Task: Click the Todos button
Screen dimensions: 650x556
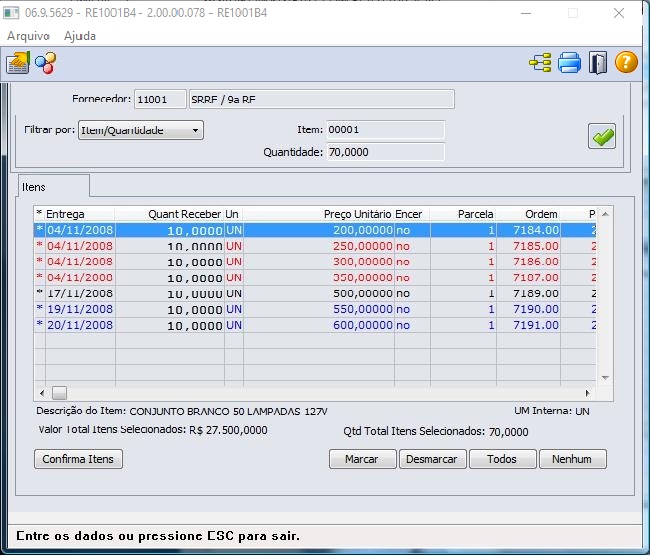Action: click(502, 459)
